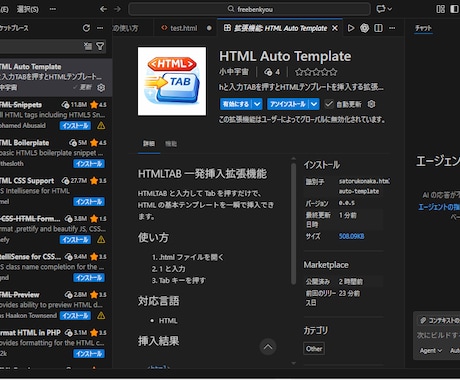Viewport: 460px width, 380px height.
Task: Toggle primary sidebar visibility icon
Action: tap(454, 9)
